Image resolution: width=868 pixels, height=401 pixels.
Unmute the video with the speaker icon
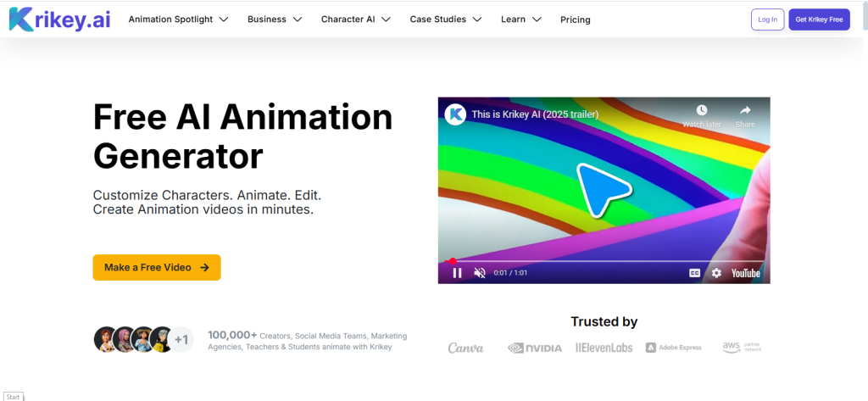click(480, 273)
